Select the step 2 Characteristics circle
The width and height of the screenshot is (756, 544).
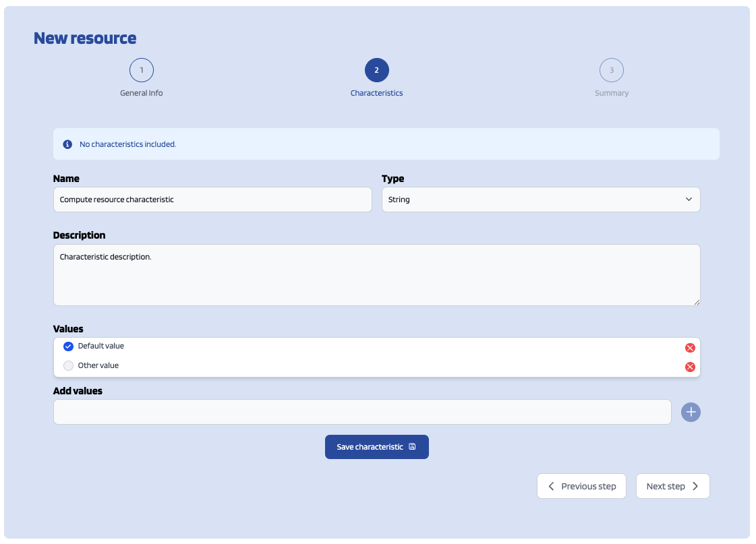click(x=376, y=70)
